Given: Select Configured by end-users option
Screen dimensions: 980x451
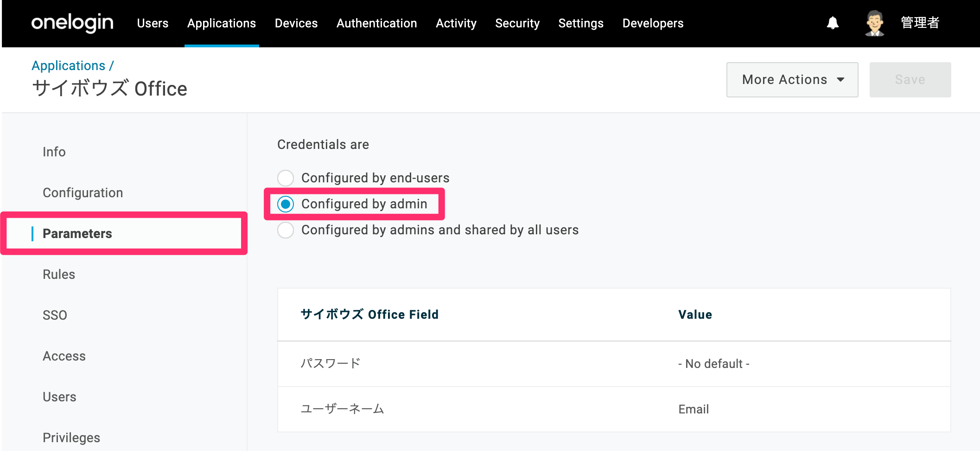Looking at the screenshot, I should (x=286, y=178).
